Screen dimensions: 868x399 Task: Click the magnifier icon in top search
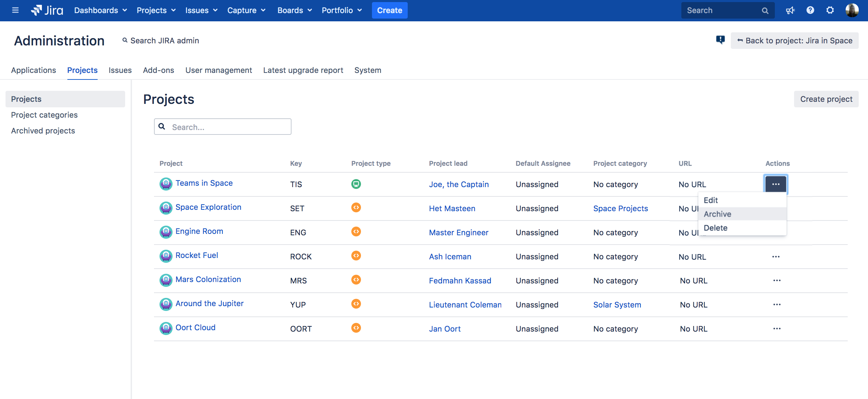click(x=765, y=11)
